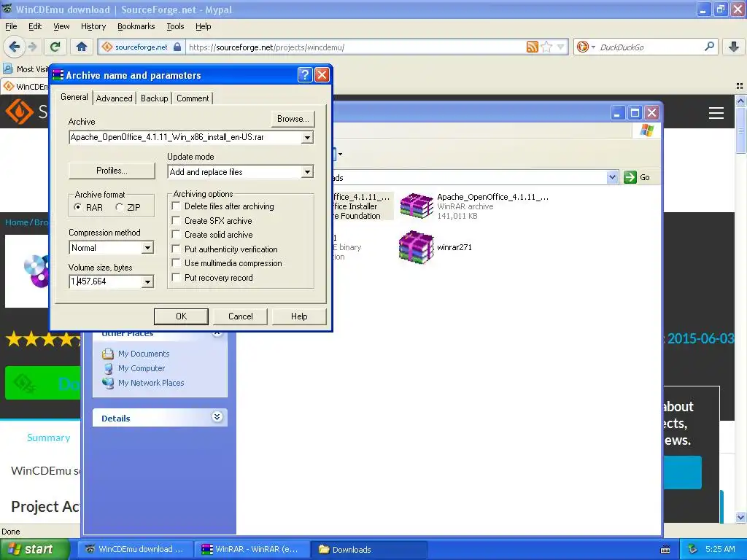Click the SourceForge logo on the page
747x560 pixels.
[19, 112]
